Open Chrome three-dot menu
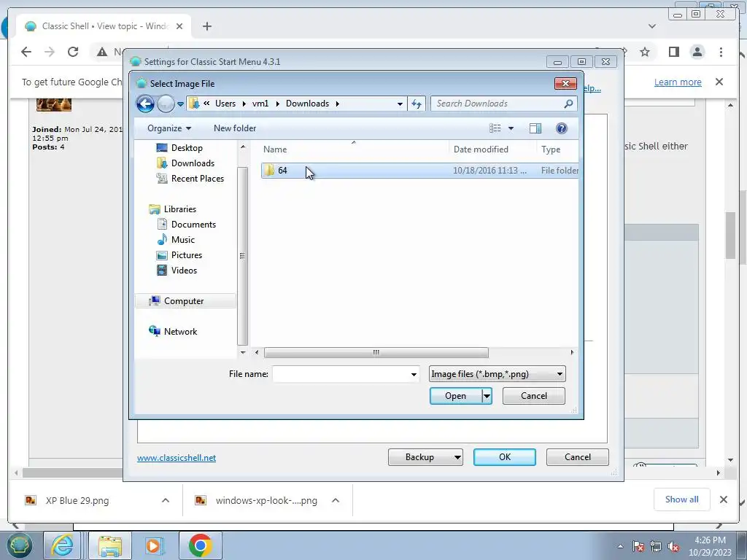The height and width of the screenshot is (560, 747). point(721,52)
